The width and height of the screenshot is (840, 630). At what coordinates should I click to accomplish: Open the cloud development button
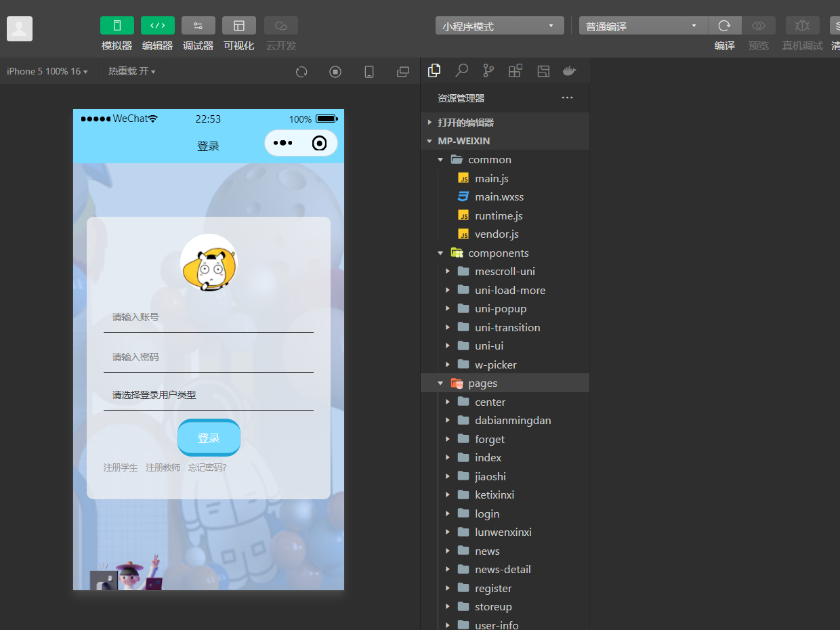[281, 26]
